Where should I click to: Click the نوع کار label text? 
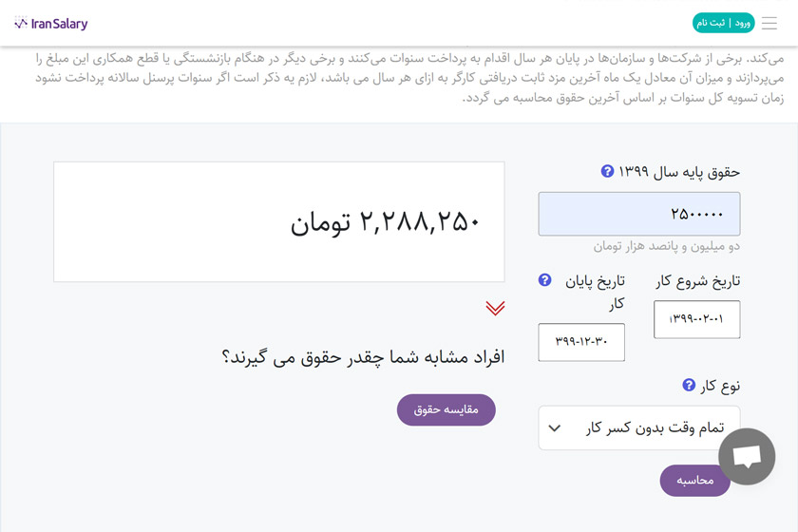[x=720, y=386]
